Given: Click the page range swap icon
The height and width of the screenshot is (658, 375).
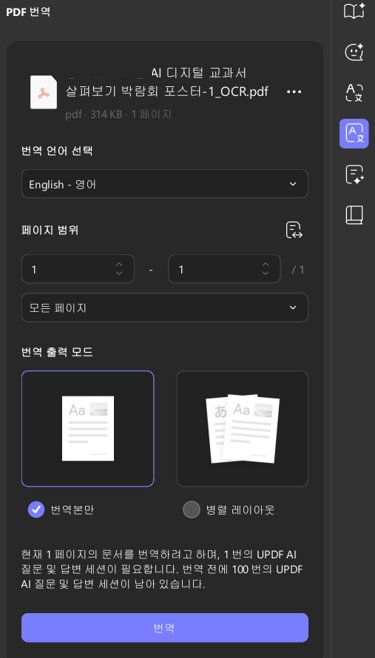Looking at the screenshot, I should 294,230.
